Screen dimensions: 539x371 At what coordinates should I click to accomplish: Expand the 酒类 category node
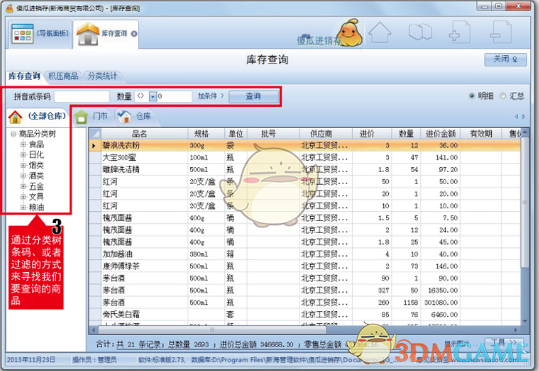point(23,176)
